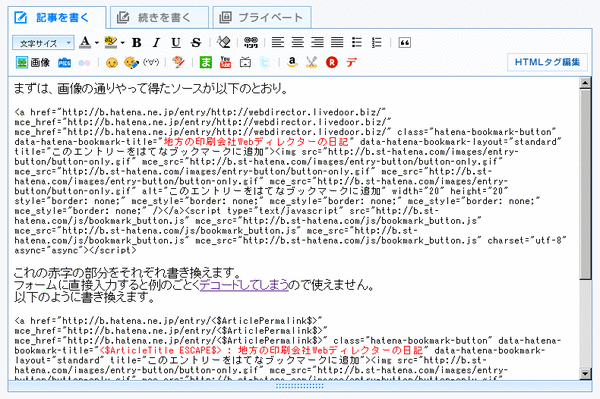The width and height of the screenshot is (600, 399).
Task: Align text right
Action: click(x=317, y=42)
